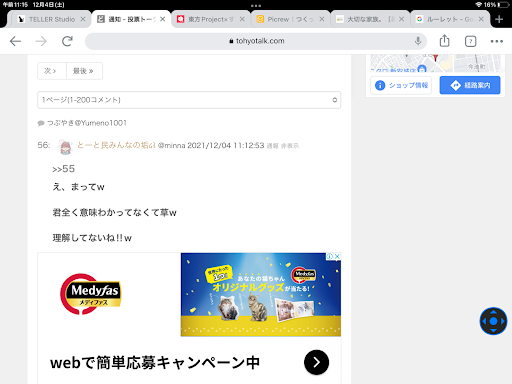The width and height of the screenshot is (512, 384).
Task: Click the black arrow on Medyfas campaign ad
Action: click(x=316, y=362)
